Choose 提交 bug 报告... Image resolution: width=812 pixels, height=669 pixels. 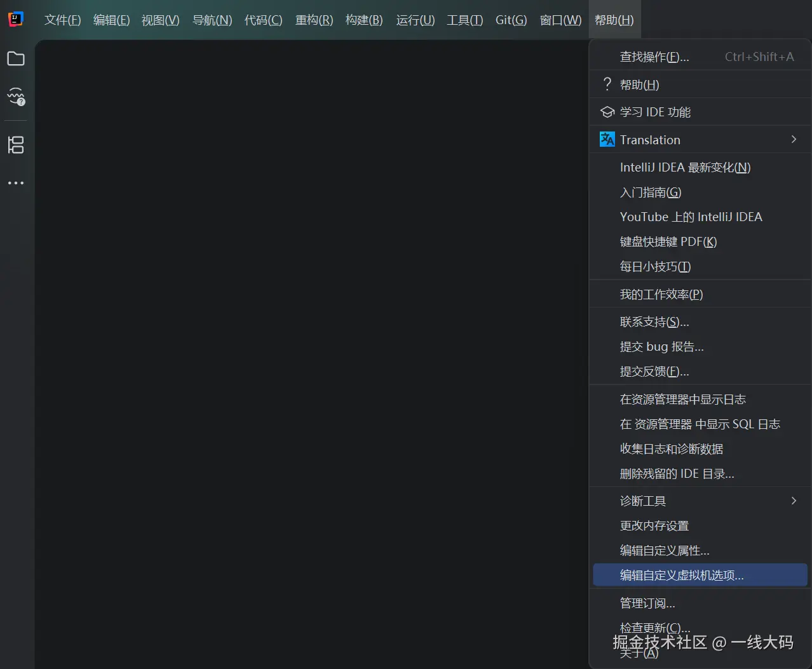click(700, 346)
